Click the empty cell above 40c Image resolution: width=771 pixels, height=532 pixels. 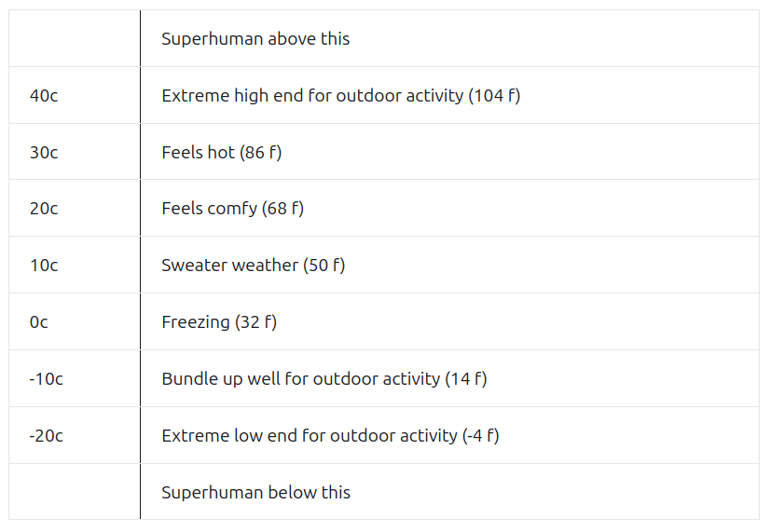click(75, 39)
